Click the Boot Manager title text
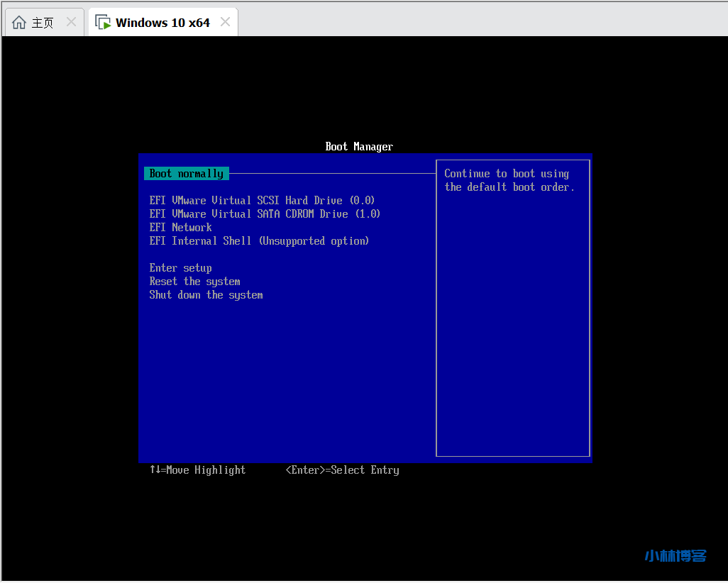The height and width of the screenshot is (583, 728). pos(359,147)
